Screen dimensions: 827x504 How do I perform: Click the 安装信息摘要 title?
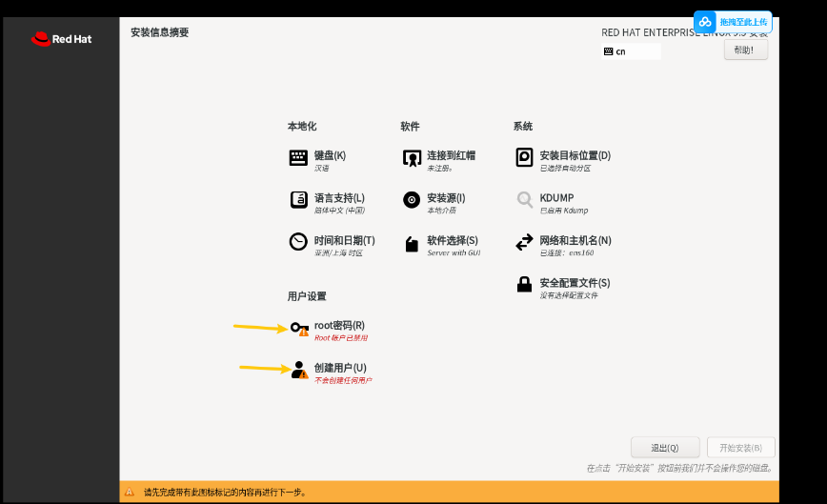(160, 32)
